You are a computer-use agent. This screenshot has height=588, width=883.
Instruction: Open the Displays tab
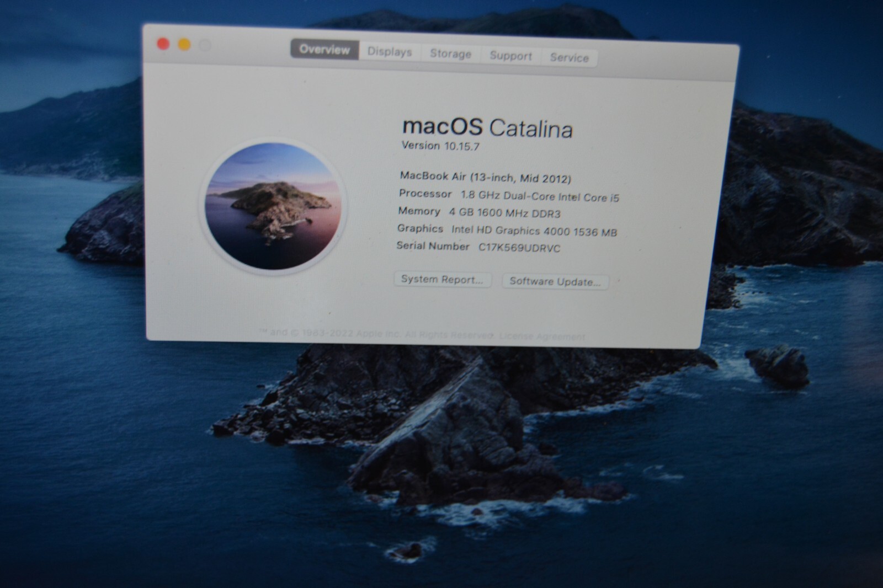coord(390,52)
